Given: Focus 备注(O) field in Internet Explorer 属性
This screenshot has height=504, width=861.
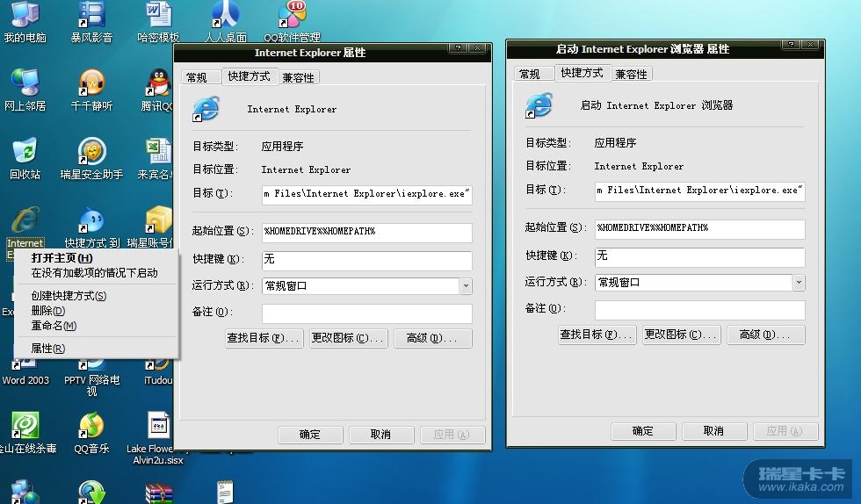Looking at the screenshot, I should tap(367, 313).
